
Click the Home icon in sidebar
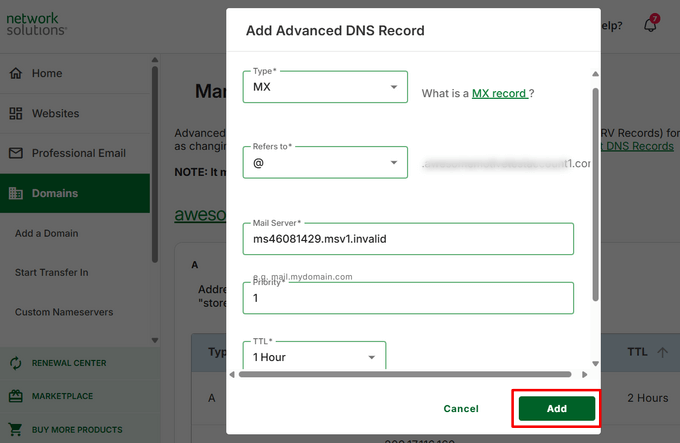point(16,73)
